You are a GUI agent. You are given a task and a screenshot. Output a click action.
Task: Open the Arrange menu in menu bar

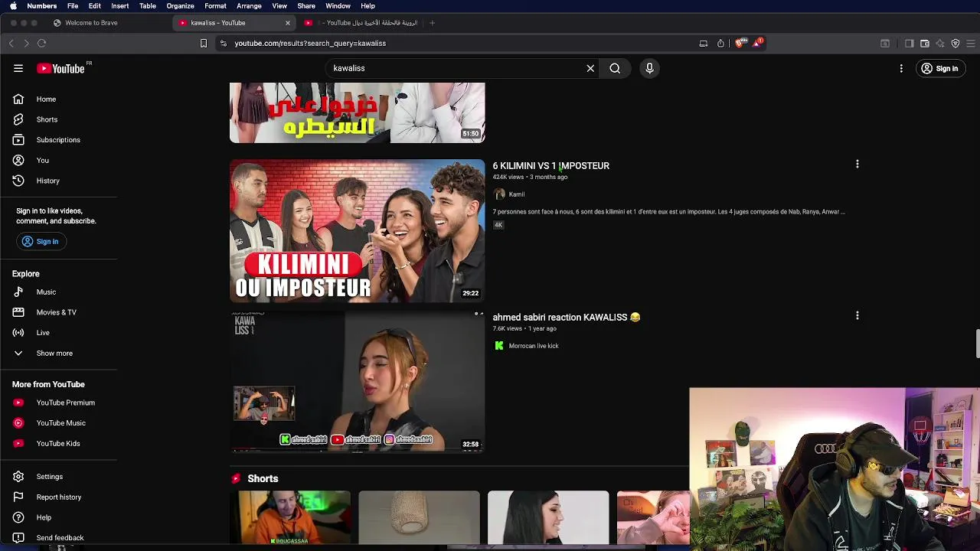coord(249,6)
